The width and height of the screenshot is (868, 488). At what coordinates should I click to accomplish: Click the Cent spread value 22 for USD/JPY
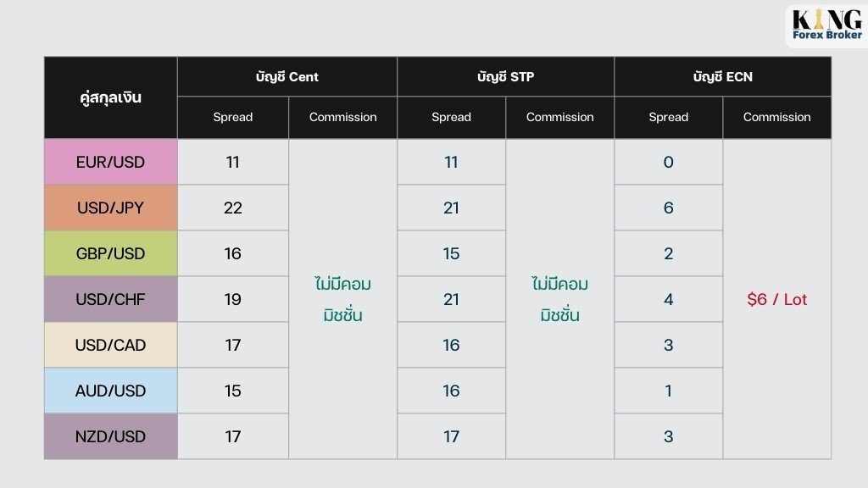[x=232, y=208]
